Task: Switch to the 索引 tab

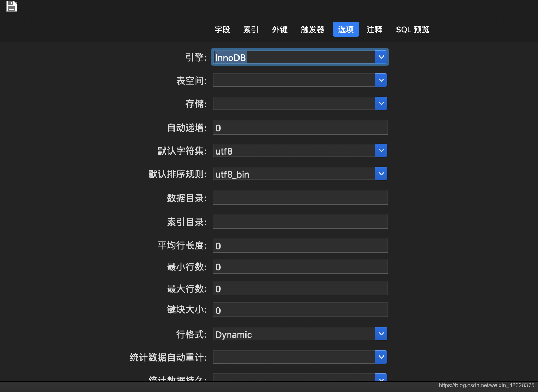Action: tap(250, 30)
